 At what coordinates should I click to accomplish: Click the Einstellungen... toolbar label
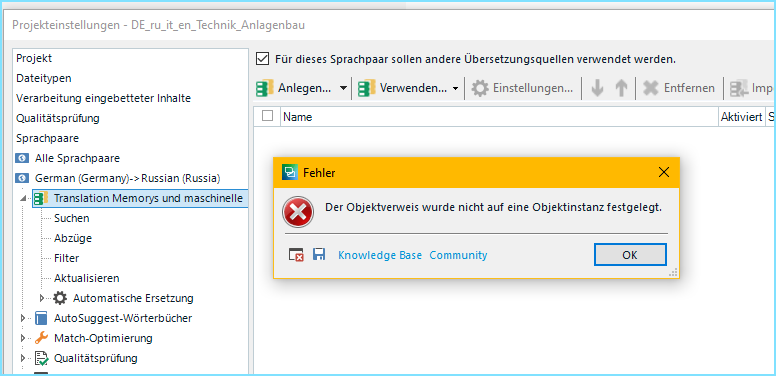(x=533, y=89)
